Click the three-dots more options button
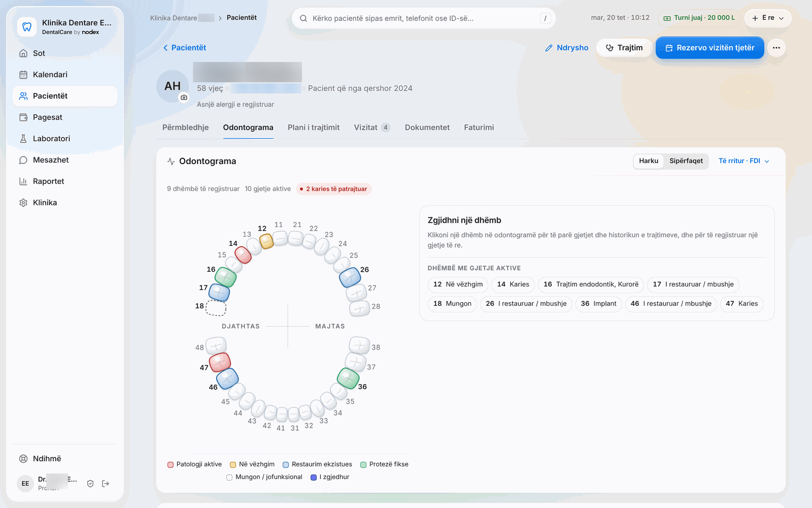Viewport: 812px width, 508px height. click(x=776, y=48)
